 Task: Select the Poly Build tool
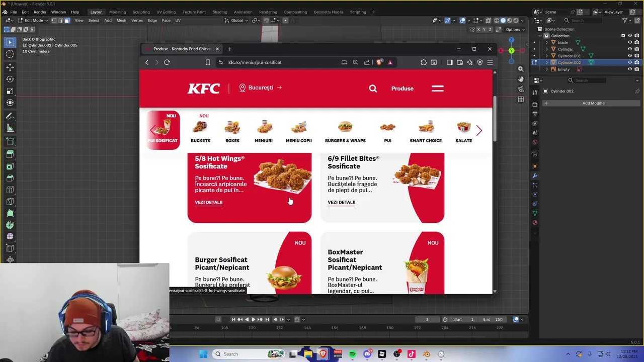click(x=10, y=213)
